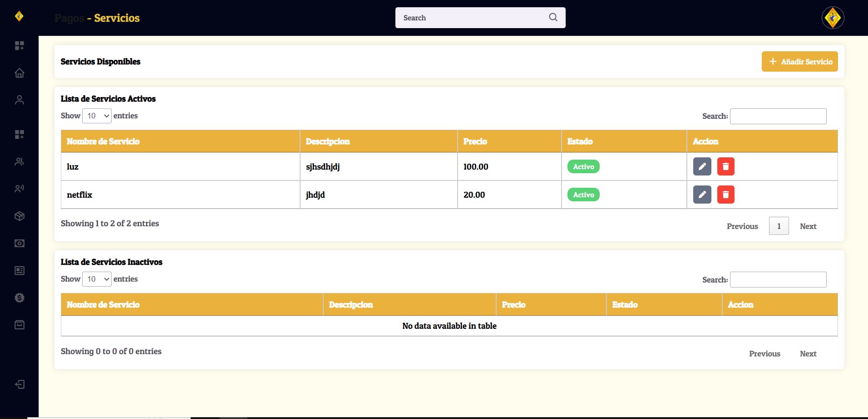The width and height of the screenshot is (868, 419).
Task: Open the camera icon in sidebar
Action: [19, 243]
